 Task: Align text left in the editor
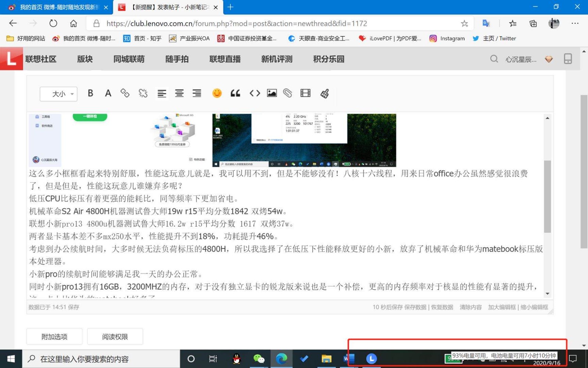(x=162, y=93)
